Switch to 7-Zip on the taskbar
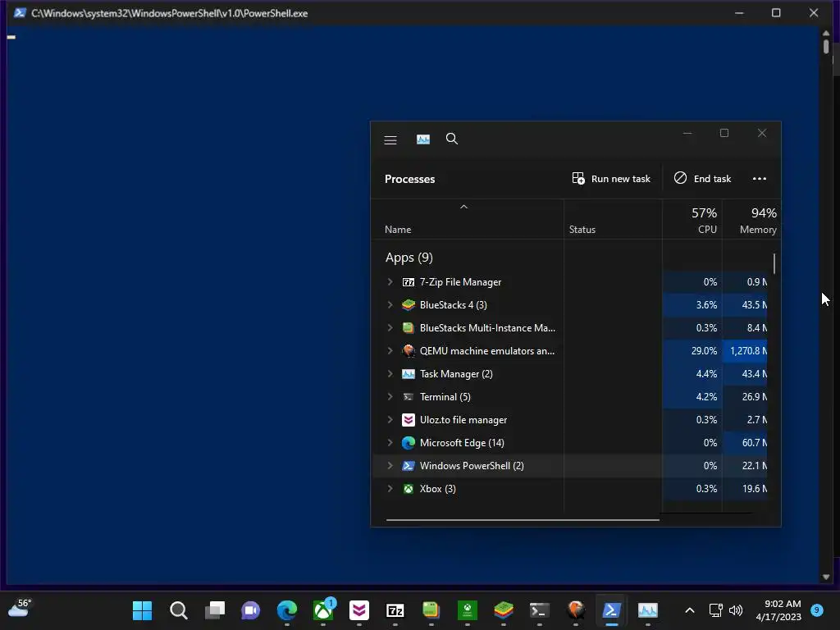Image resolution: width=840 pixels, height=630 pixels. click(x=395, y=610)
